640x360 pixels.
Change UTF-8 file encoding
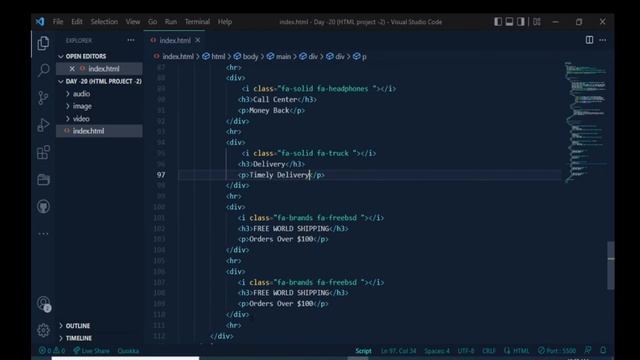(466, 351)
